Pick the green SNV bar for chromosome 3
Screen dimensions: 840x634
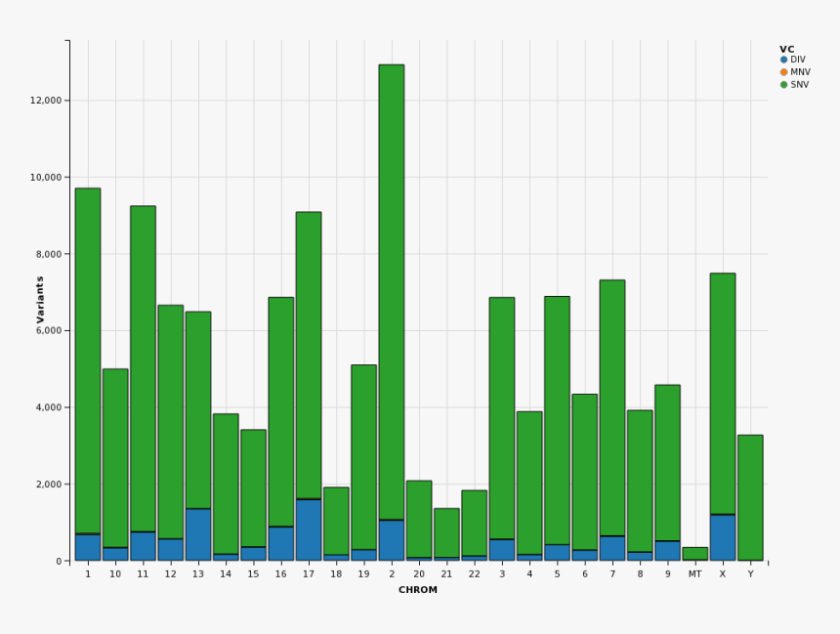click(502, 418)
